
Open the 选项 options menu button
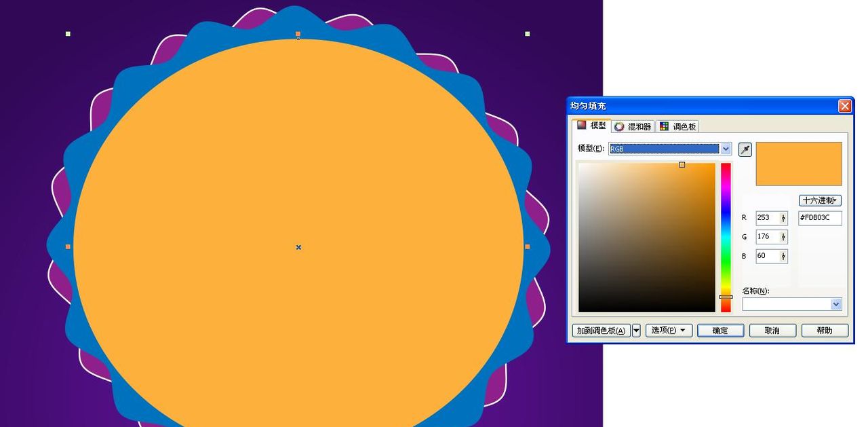[x=669, y=331]
